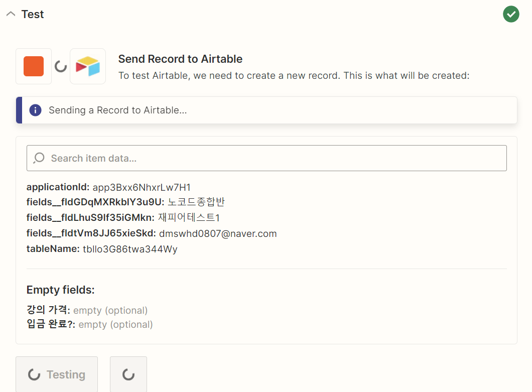Click the spinner between the app icons

[61, 66]
